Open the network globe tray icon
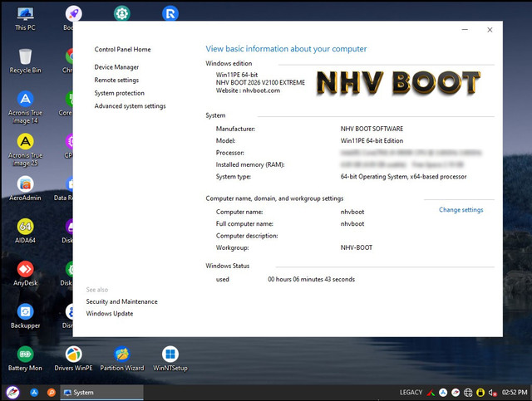 pyautogui.click(x=468, y=393)
